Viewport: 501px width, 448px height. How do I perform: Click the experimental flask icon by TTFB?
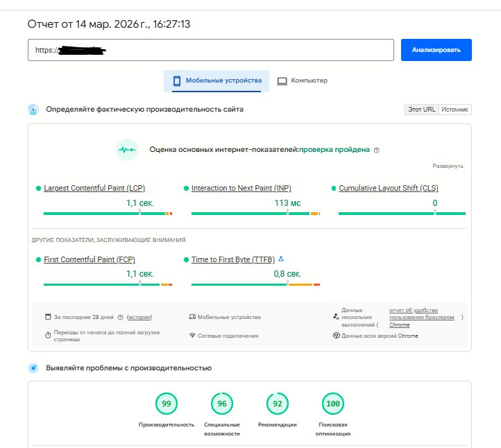point(281,259)
